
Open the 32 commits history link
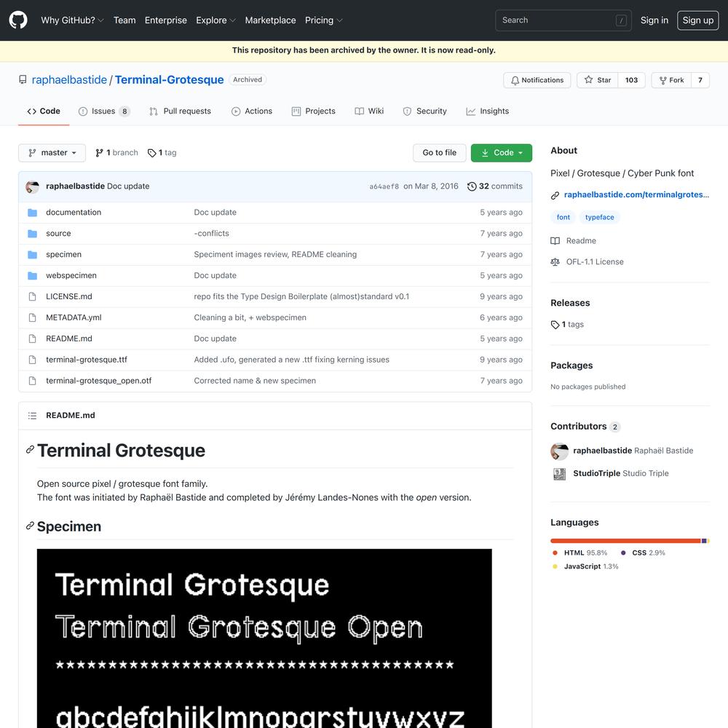pos(495,186)
